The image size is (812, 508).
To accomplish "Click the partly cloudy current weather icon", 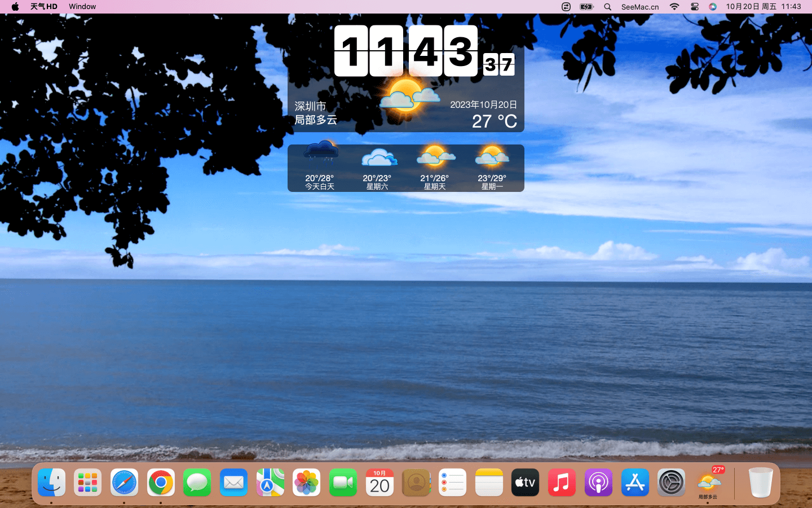I will coord(408,96).
